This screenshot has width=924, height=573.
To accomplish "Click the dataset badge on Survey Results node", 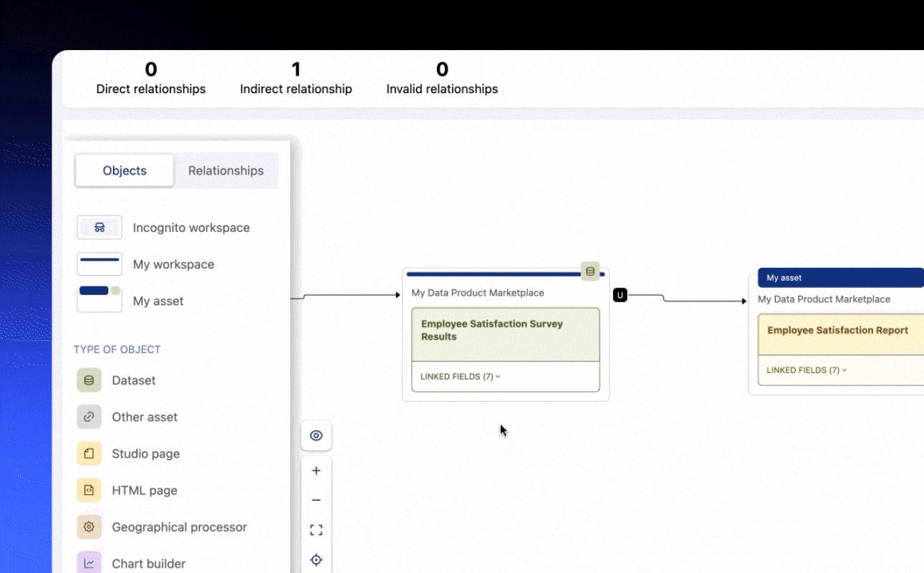I will click(x=589, y=271).
